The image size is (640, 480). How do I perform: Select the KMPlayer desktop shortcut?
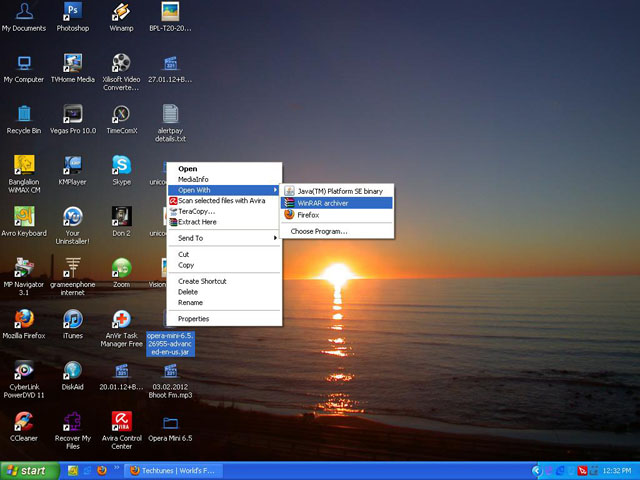72,165
